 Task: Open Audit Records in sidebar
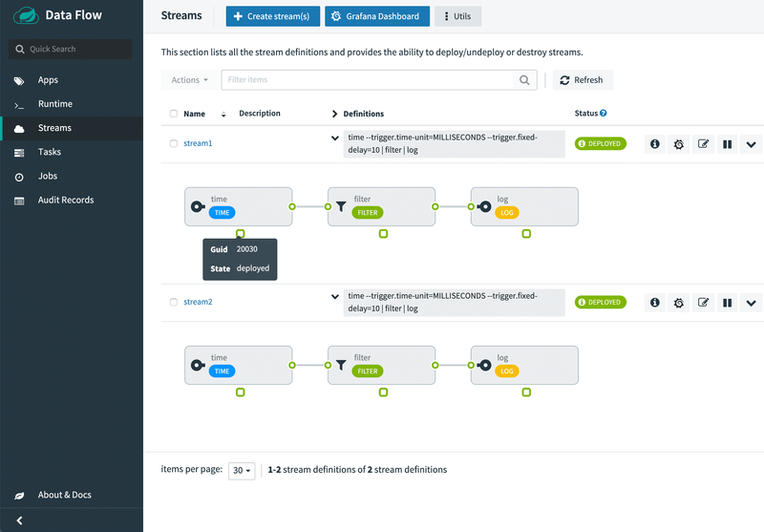(66, 200)
